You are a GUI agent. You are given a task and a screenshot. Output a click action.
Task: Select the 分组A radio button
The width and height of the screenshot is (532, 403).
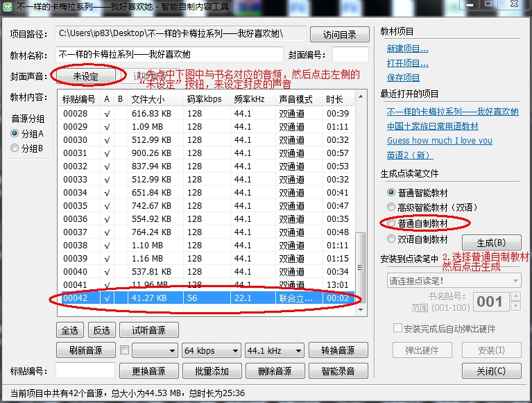(x=15, y=133)
